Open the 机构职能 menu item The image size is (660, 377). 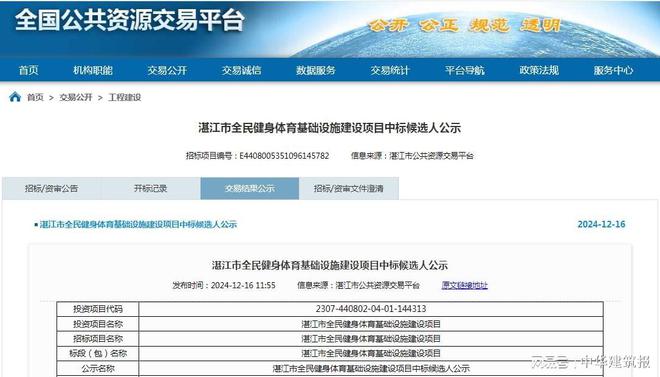click(x=93, y=70)
